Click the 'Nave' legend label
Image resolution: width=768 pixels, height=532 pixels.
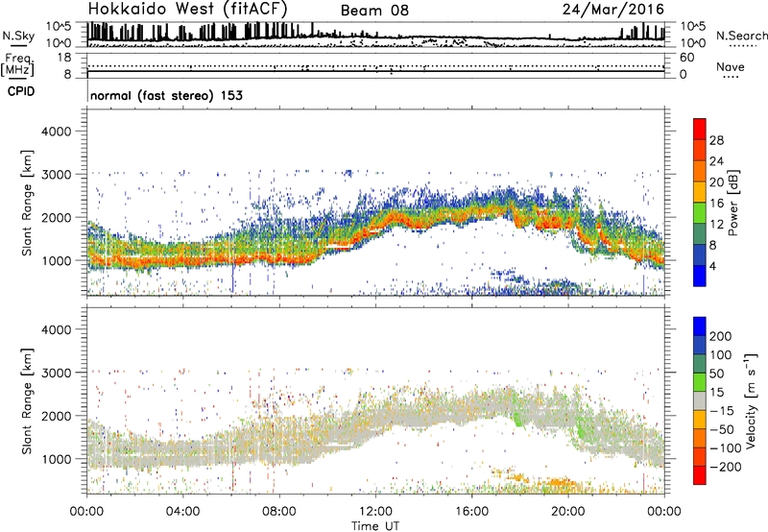pos(731,67)
